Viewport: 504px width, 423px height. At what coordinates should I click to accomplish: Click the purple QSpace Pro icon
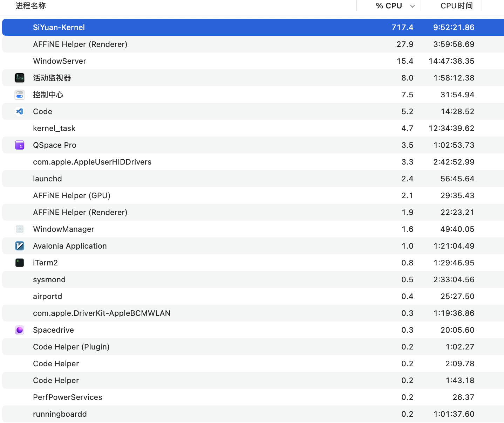click(20, 145)
